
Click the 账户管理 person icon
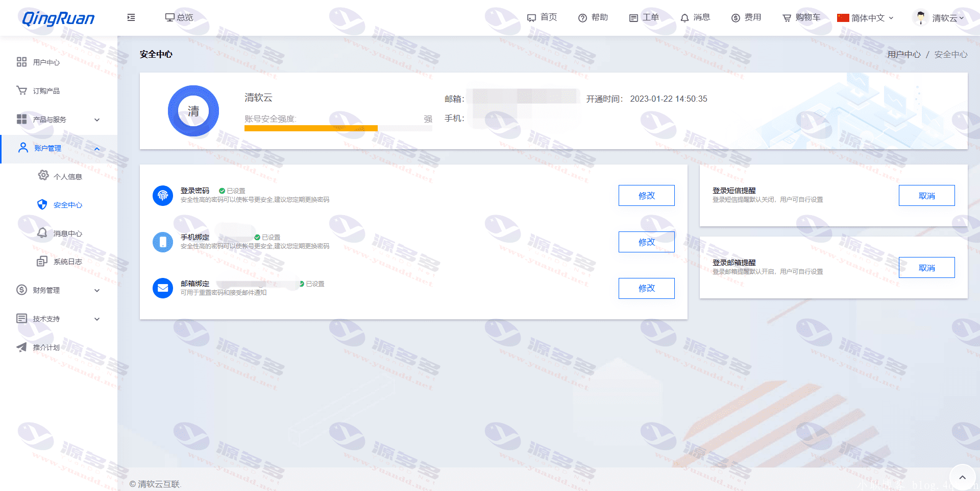pyautogui.click(x=23, y=148)
